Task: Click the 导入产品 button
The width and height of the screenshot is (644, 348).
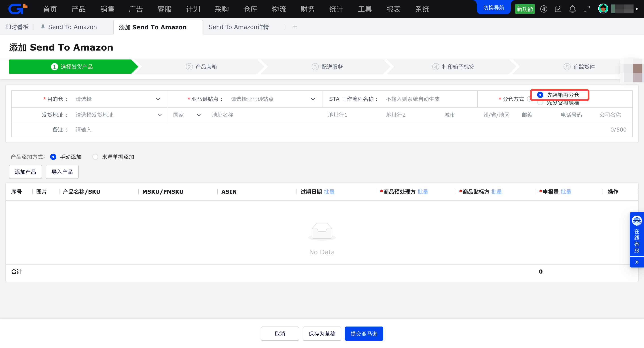Action: 62,172
